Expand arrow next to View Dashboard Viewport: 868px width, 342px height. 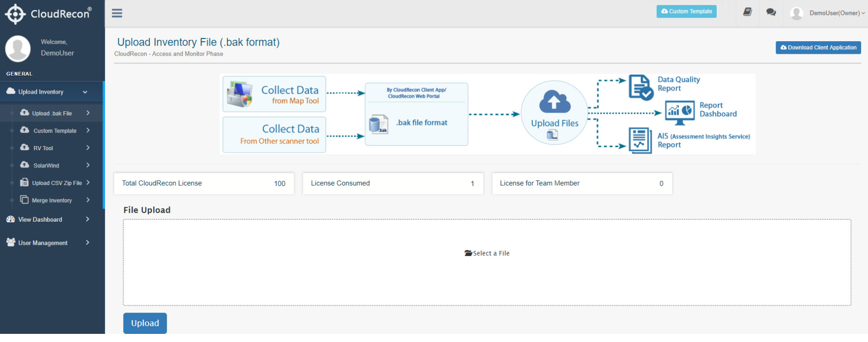87,219
